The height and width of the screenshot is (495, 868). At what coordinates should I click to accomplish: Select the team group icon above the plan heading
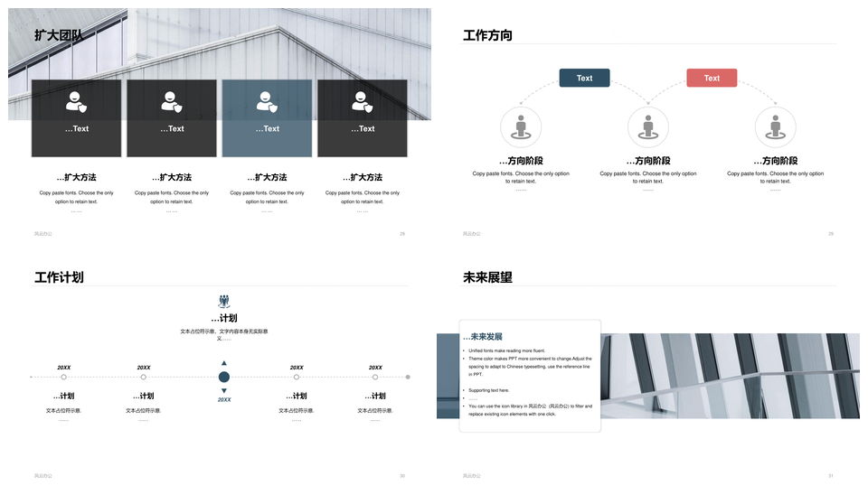[224, 301]
